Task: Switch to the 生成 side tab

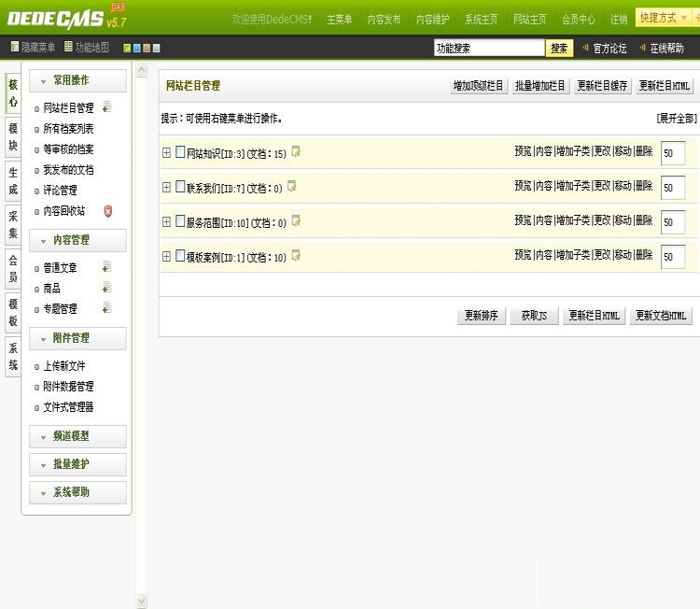Action: (13, 180)
